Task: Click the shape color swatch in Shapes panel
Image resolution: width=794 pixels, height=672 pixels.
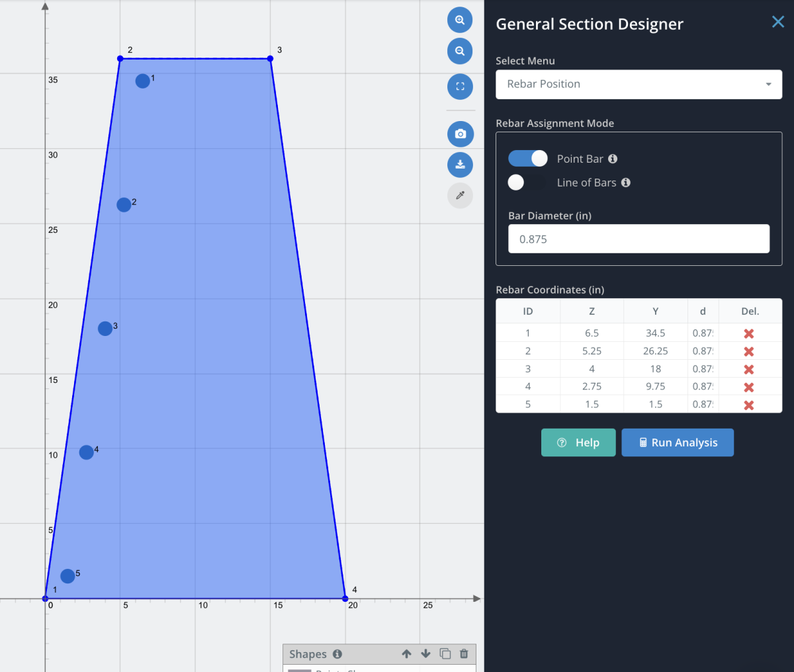Action: [x=300, y=669]
